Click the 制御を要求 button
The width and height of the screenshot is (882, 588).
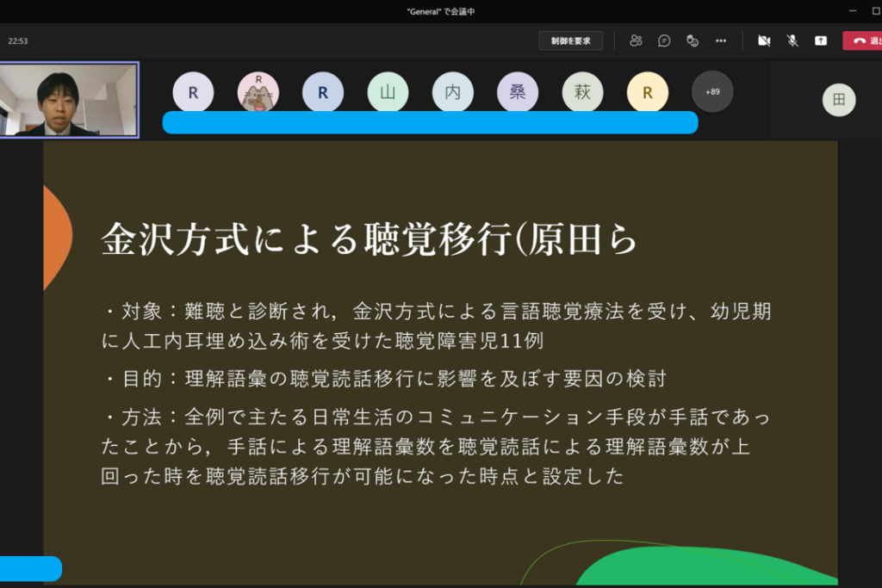click(570, 40)
